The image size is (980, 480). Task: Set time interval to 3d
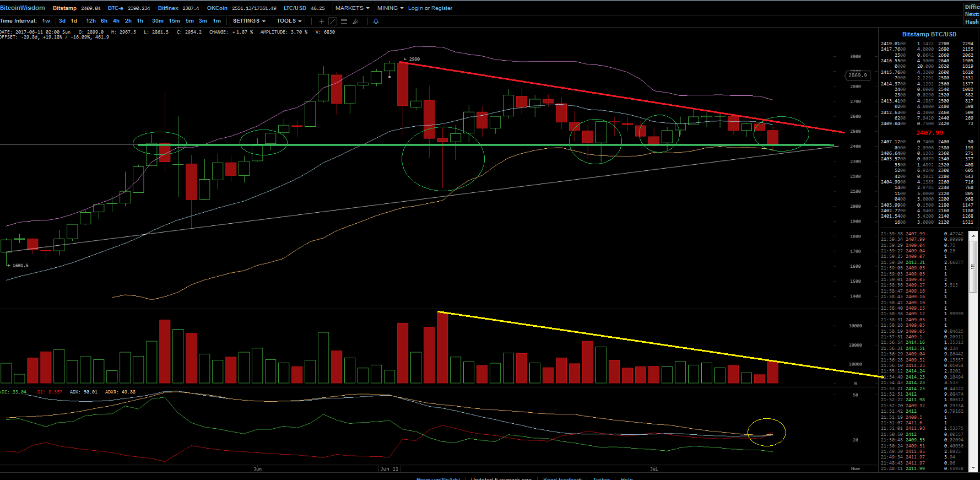[x=62, y=21]
